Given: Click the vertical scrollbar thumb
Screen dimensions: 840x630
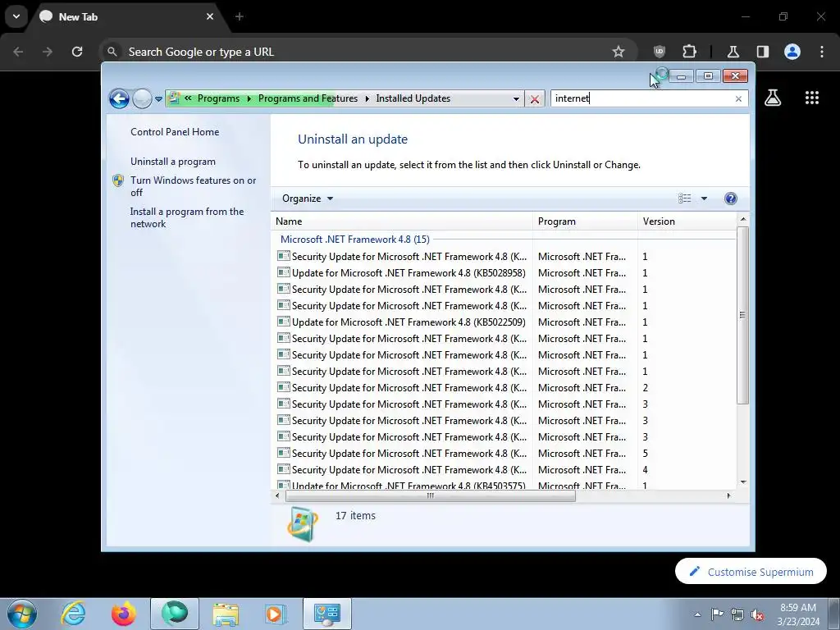Looking at the screenshot, I should point(742,315).
